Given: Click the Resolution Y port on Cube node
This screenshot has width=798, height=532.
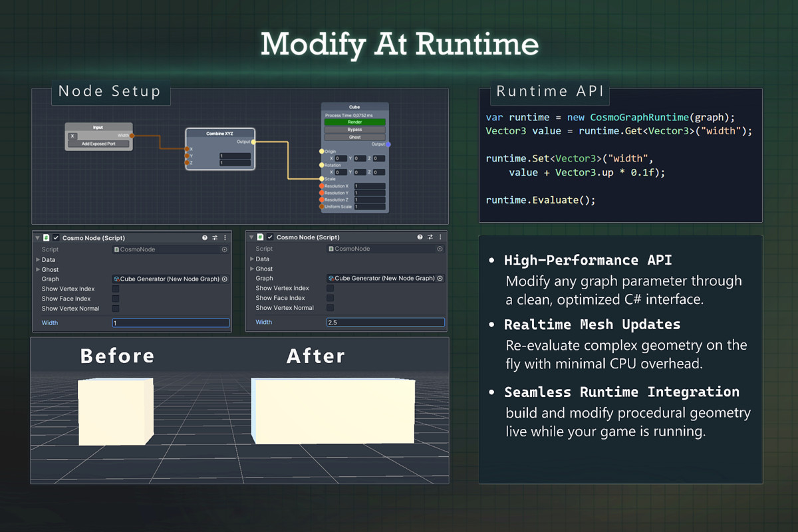Looking at the screenshot, I should click(x=322, y=193).
